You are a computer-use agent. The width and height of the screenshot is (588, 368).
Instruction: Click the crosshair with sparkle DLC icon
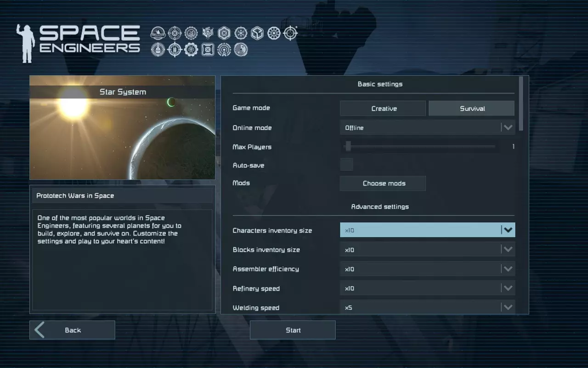pyautogui.click(x=290, y=33)
